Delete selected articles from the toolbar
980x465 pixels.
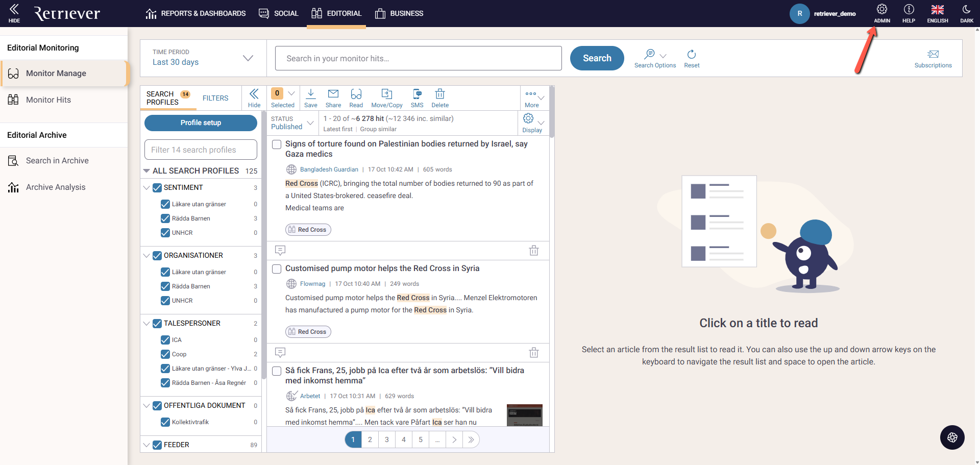point(440,98)
